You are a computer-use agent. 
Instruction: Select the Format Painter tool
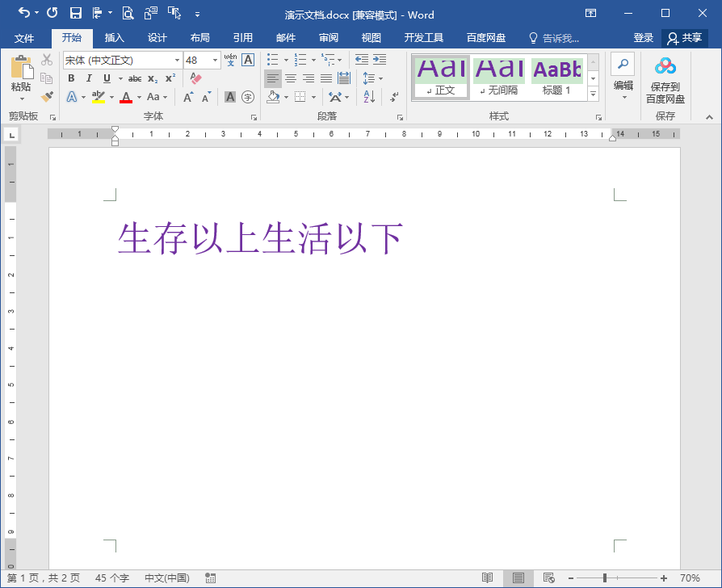point(46,96)
